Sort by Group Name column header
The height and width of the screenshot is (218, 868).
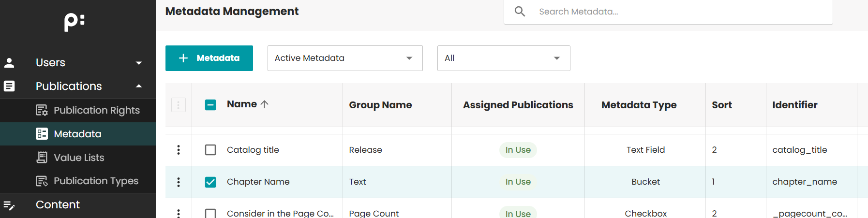point(380,105)
